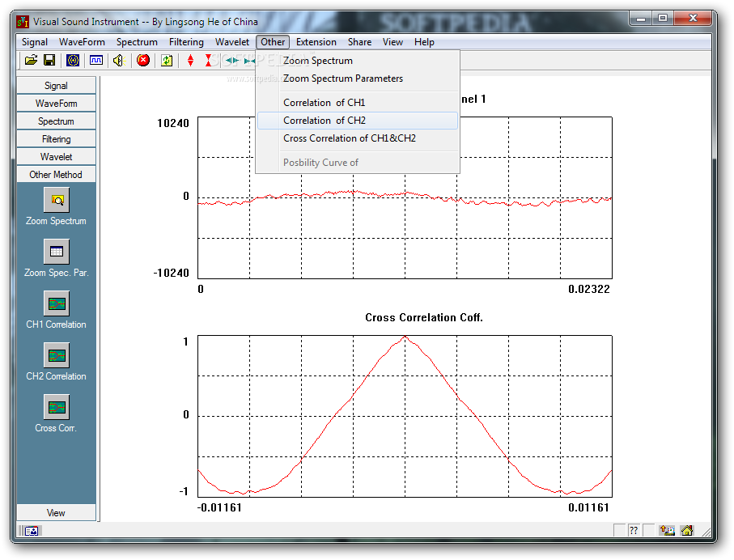Screen dimensions: 734x560
Task: Click inside the cross correlation plot area
Action: tap(405, 416)
